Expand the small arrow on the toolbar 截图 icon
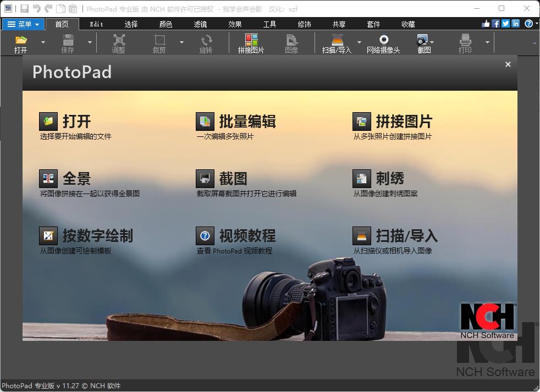The width and height of the screenshot is (540, 392). (432, 42)
